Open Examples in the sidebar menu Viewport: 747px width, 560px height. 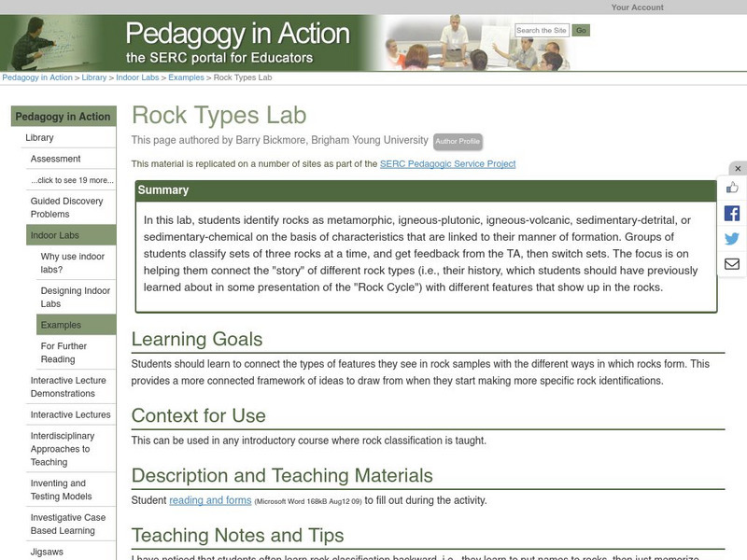click(61, 325)
